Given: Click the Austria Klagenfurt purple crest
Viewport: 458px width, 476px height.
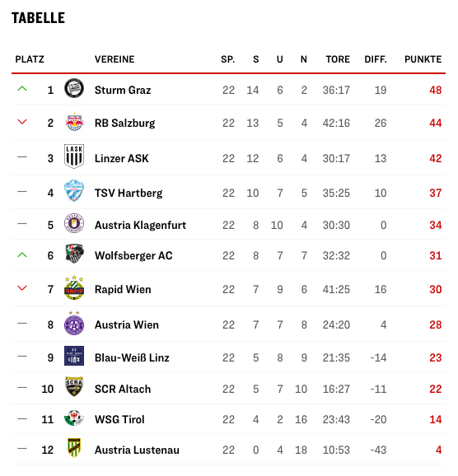Looking at the screenshot, I should 74,223.
